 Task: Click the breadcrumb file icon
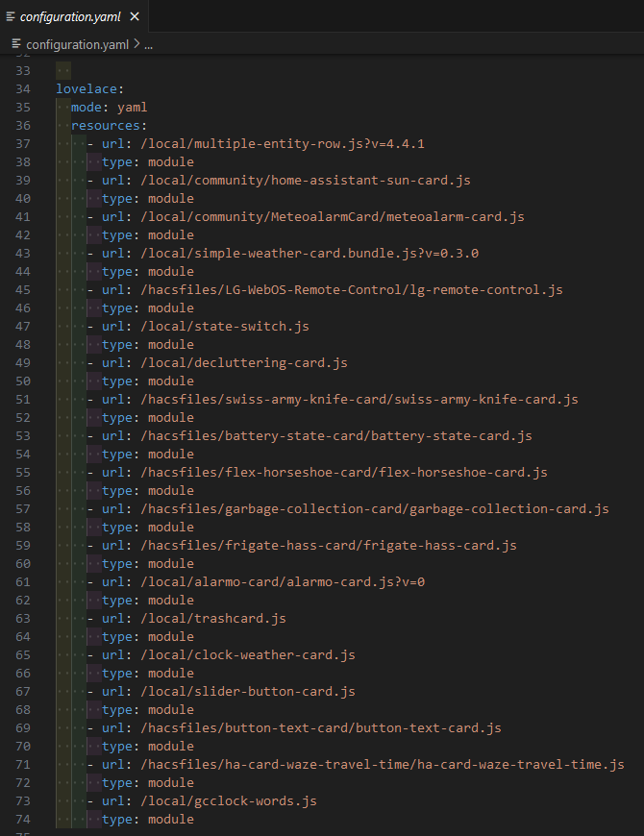click(x=16, y=43)
